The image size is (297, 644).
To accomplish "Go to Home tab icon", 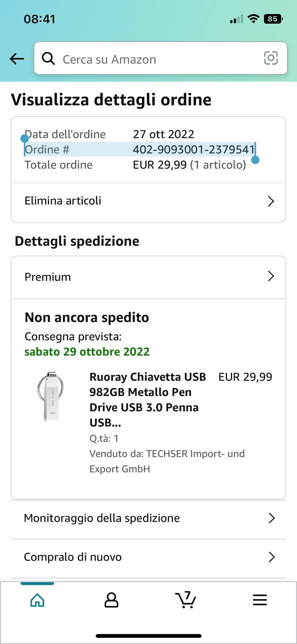I will pos(37,600).
